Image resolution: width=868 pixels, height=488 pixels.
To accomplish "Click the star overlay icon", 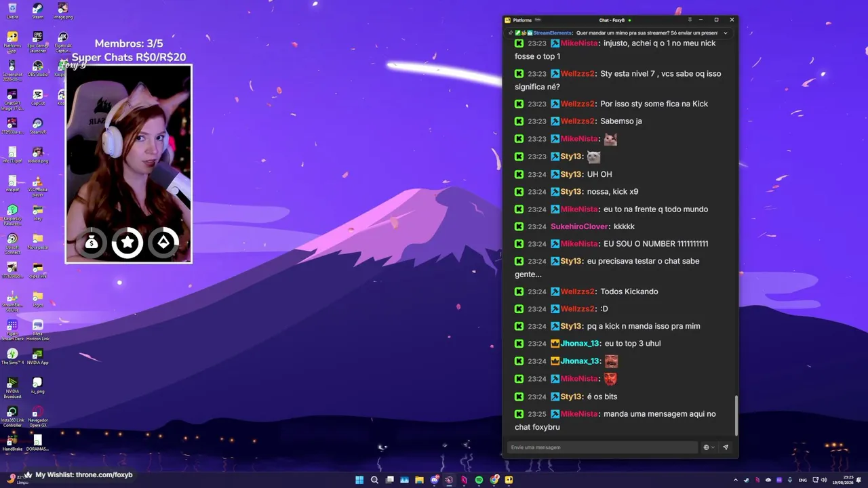I will pos(127,243).
